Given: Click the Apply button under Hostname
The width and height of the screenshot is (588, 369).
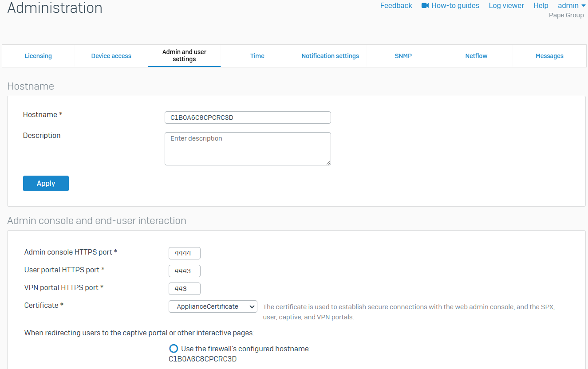Looking at the screenshot, I should 46,183.
